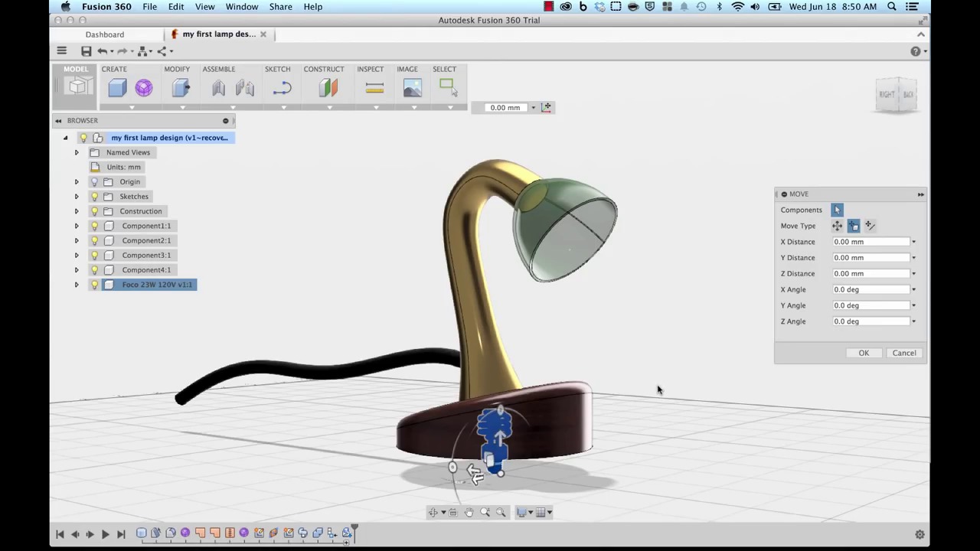
Task: Open the View menu
Action: click(x=204, y=7)
